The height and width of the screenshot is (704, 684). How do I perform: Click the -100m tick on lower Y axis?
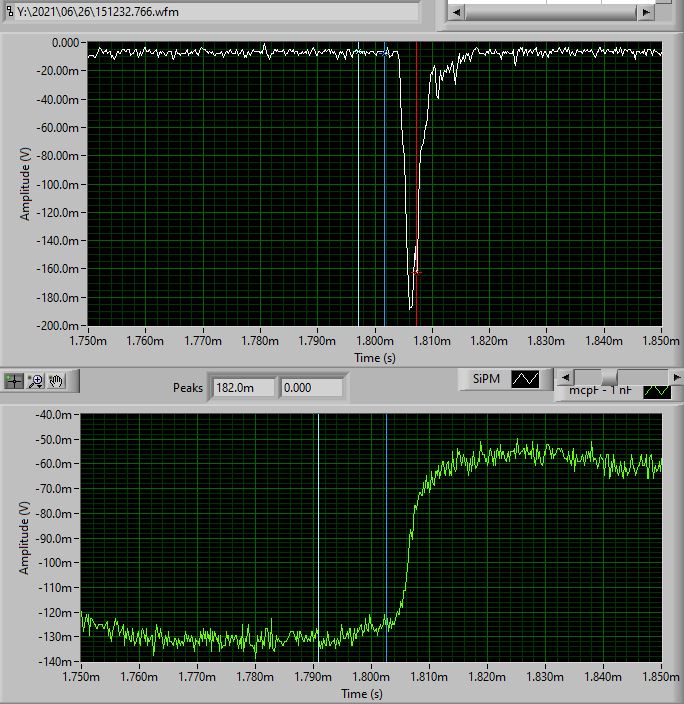[x=55, y=563]
